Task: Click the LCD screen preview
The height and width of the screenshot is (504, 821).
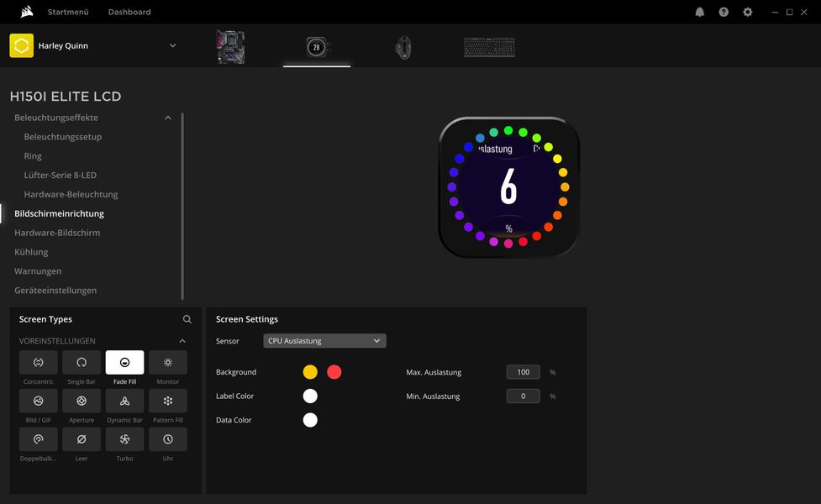Action: tap(508, 186)
